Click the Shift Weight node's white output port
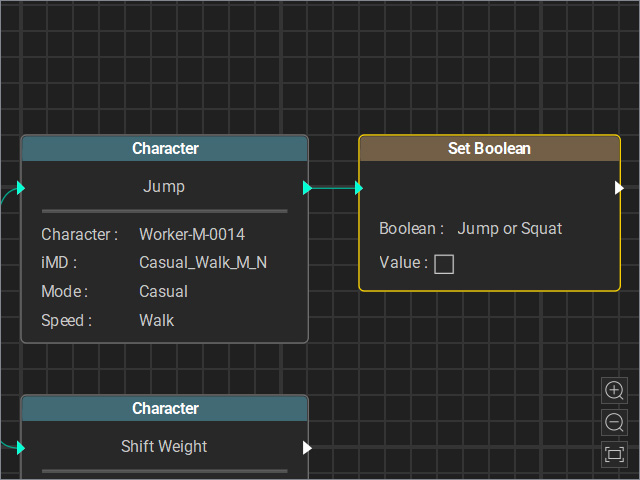The image size is (640, 480). point(307,448)
